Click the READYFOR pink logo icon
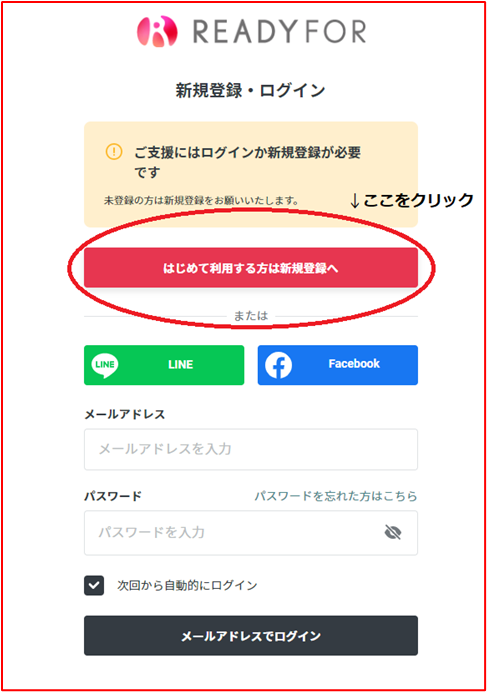Image resolution: width=487 pixels, height=692 pixels. click(157, 31)
